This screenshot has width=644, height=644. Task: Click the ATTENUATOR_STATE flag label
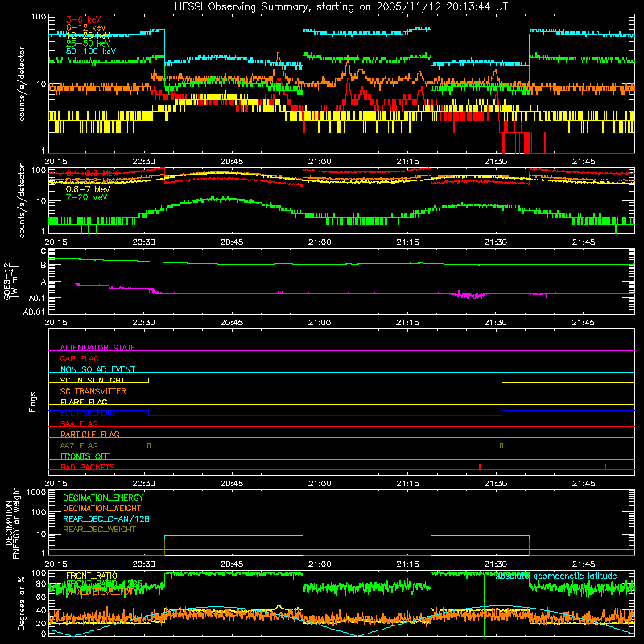(97, 348)
